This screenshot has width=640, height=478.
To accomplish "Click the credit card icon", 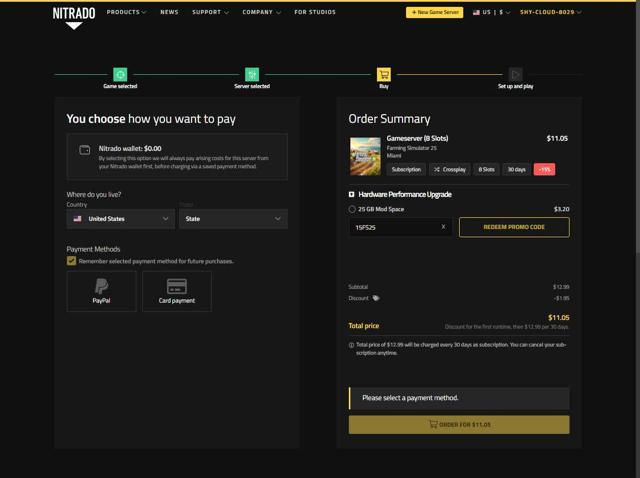I will click(x=177, y=286).
